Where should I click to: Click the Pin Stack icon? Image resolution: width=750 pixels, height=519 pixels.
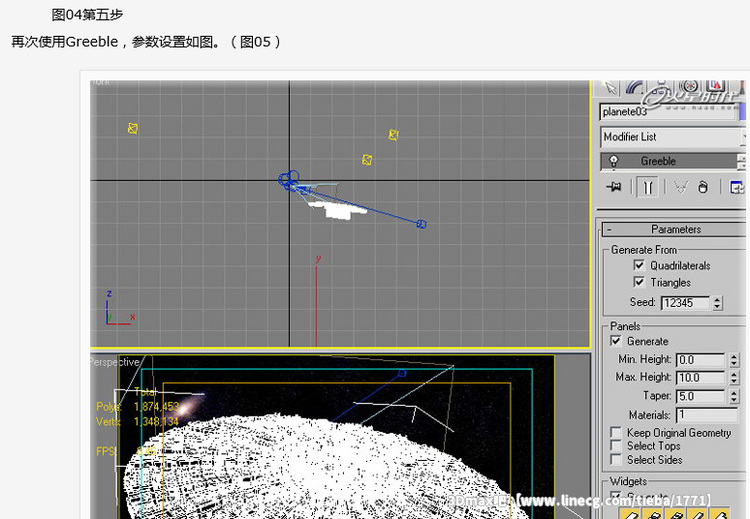[613, 187]
